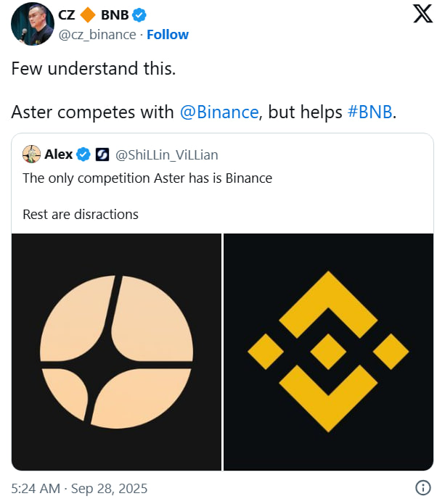Click the blue verified badge beside BNB
Image resolution: width=445 pixels, height=504 pixels.
[x=139, y=15]
